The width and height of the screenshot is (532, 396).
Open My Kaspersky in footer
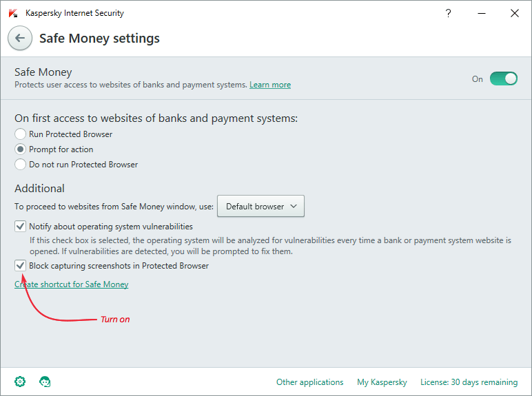point(382,382)
